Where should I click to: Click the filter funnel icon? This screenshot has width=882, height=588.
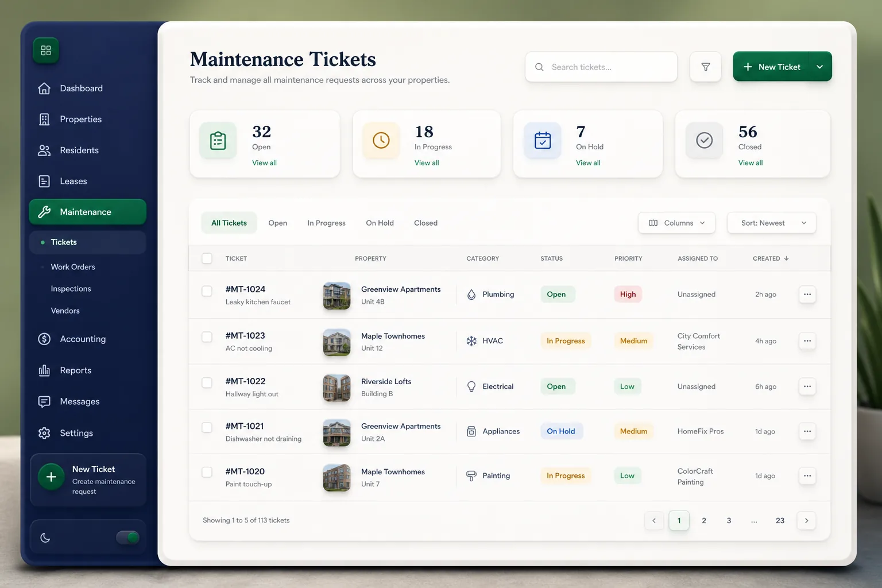click(706, 67)
